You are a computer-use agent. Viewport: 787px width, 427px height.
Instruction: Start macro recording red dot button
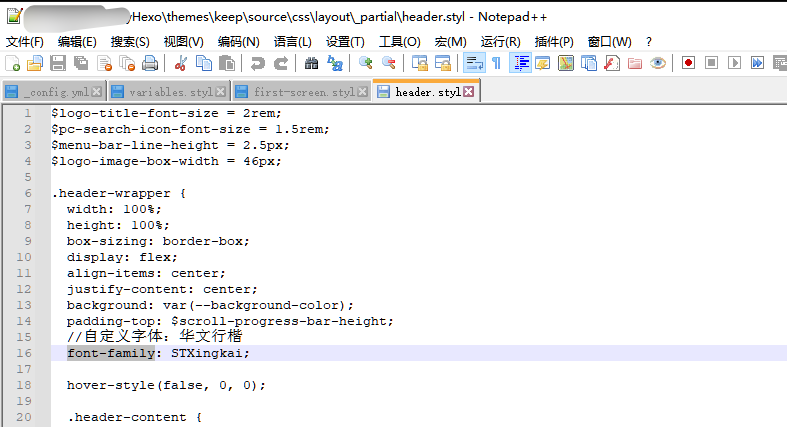[688, 63]
